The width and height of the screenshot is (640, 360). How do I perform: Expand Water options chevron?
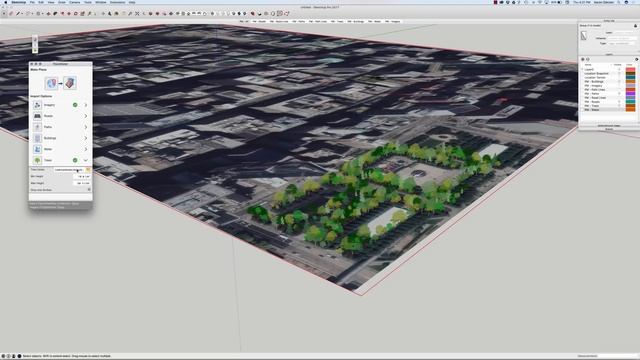[86, 149]
